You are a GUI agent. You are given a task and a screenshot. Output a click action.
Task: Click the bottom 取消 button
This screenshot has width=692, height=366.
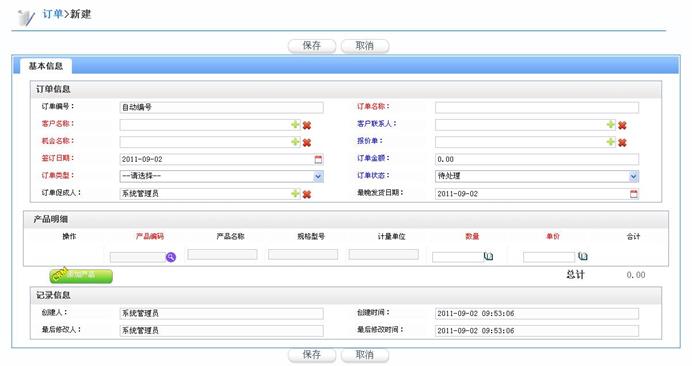(x=365, y=355)
